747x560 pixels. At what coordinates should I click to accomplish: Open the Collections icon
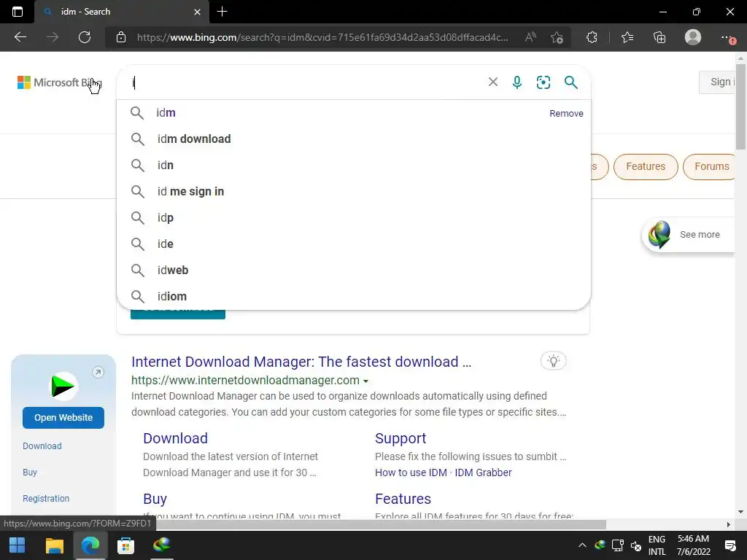pyautogui.click(x=659, y=37)
